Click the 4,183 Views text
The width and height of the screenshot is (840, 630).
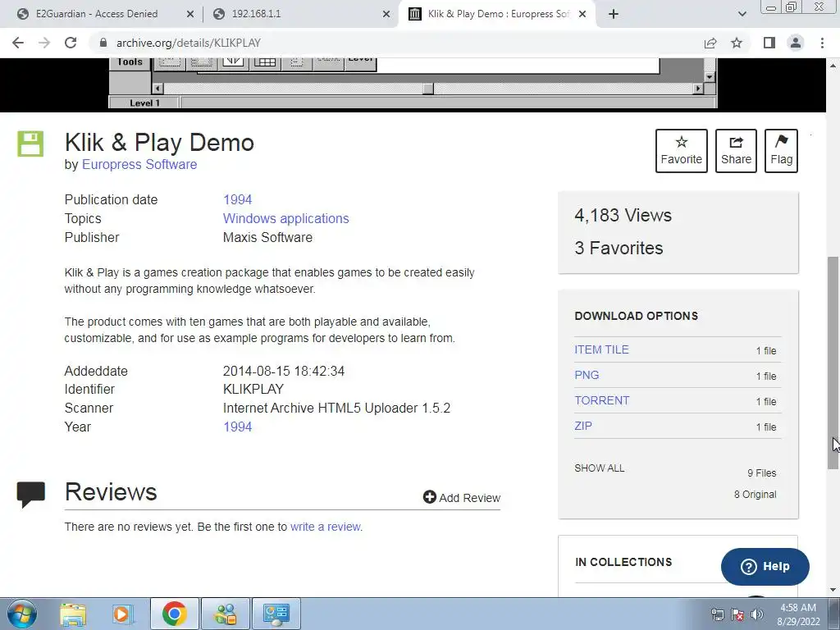click(623, 216)
